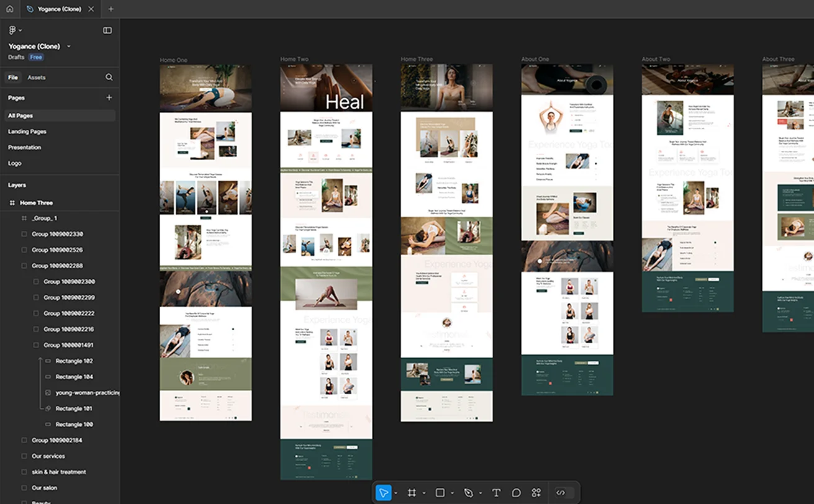This screenshot has width=814, height=504.
Task: Expand the shape tools dropdown arrow
Action: [x=451, y=493]
